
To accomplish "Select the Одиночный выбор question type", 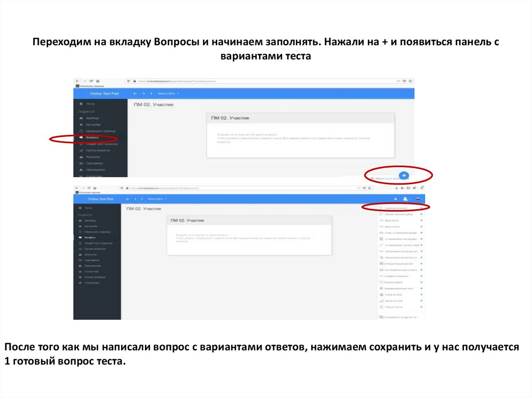I will point(401,208).
